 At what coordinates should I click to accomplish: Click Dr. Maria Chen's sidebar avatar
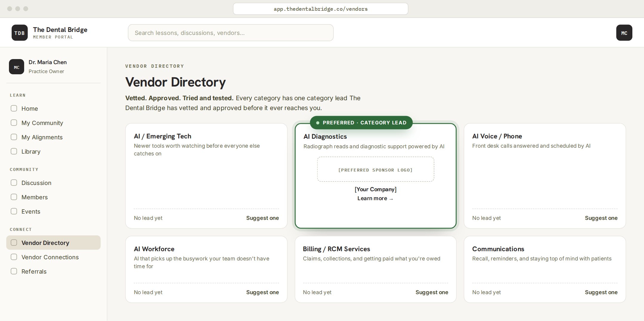(17, 67)
